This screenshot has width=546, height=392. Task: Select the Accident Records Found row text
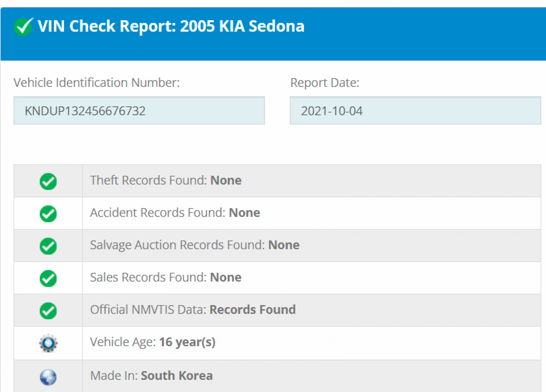click(175, 213)
